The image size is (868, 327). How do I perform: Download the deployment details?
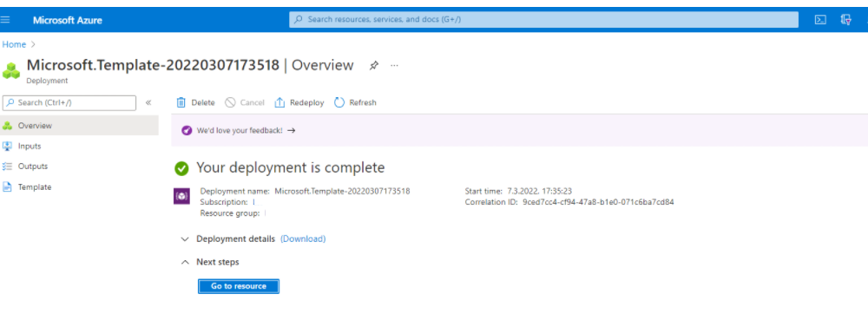[303, 239]
